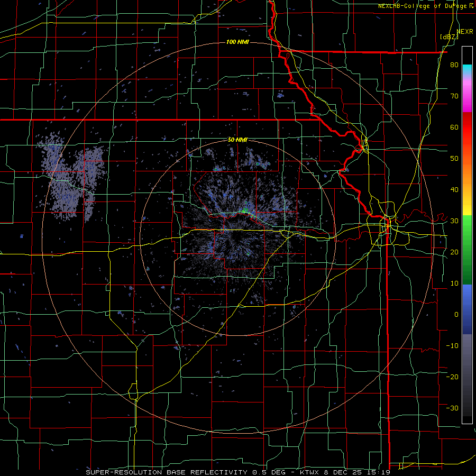Screen dimensions: 476x476
Task: Click the -20 value on the colorbar scale
Action: [x=452, y=377]
